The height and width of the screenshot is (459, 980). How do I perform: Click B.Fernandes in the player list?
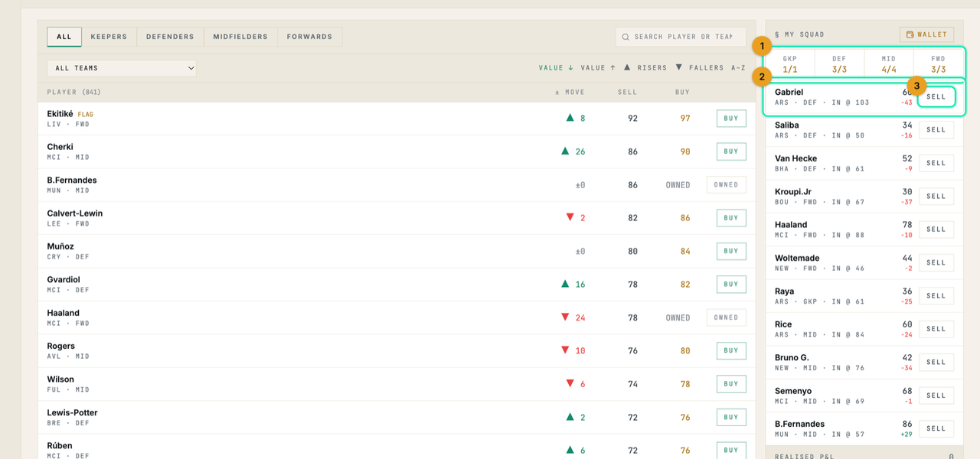click(72, 181)
